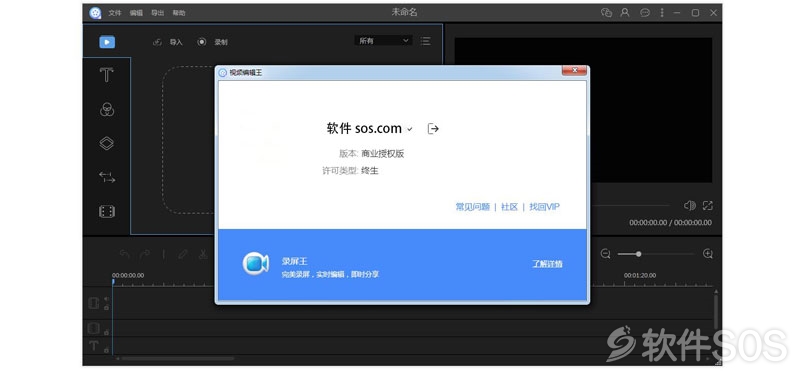Click the undo arrow in timeline toolbar
Viewport: 800px width, 371px height.
124,254
